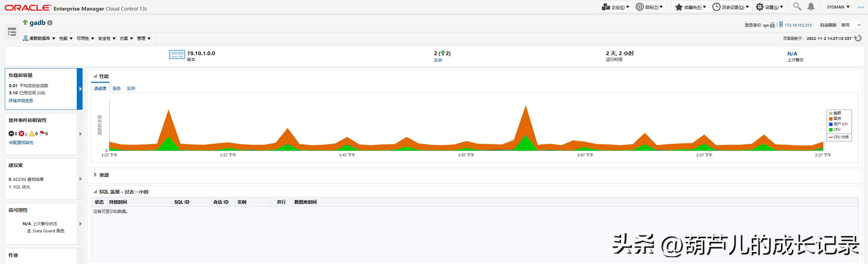Click the escalated incidents red flag icon
Viewport: 868px width, 264px height.
(43, 133)
